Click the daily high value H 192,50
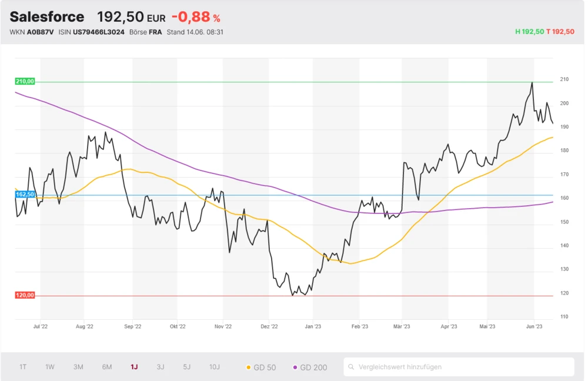Image resolution: width=588 pixels, height=381 pixels. [x=529, y=32]
